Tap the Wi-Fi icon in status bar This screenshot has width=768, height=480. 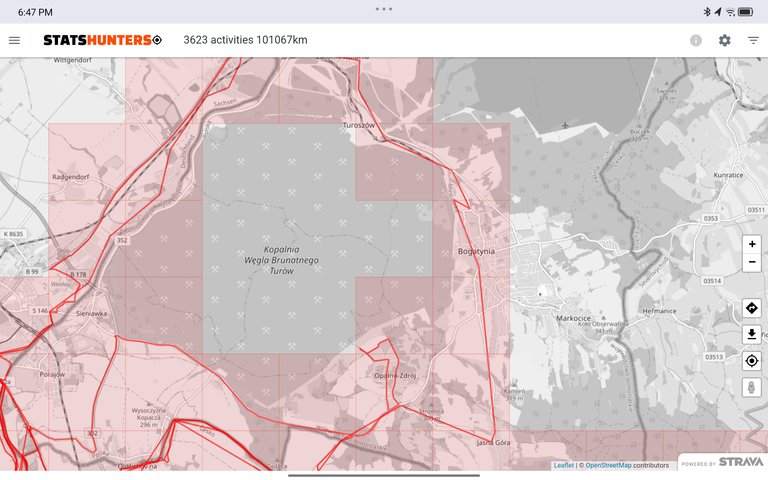coord(730,12)
